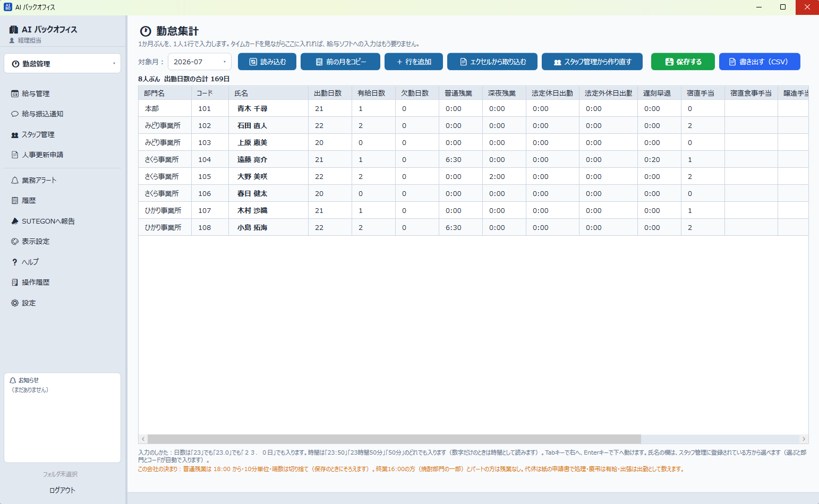This screenshot has height=504, width=819.
Task: Click the 有給日数 column header
Action: pos(373,93)
